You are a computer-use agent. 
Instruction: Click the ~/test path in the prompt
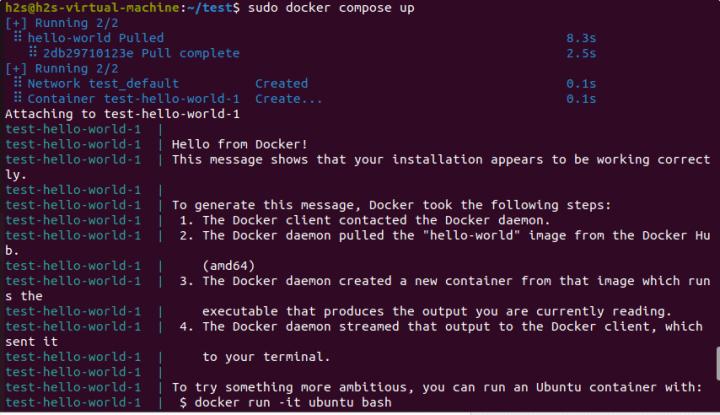click(x=218, y=8)
